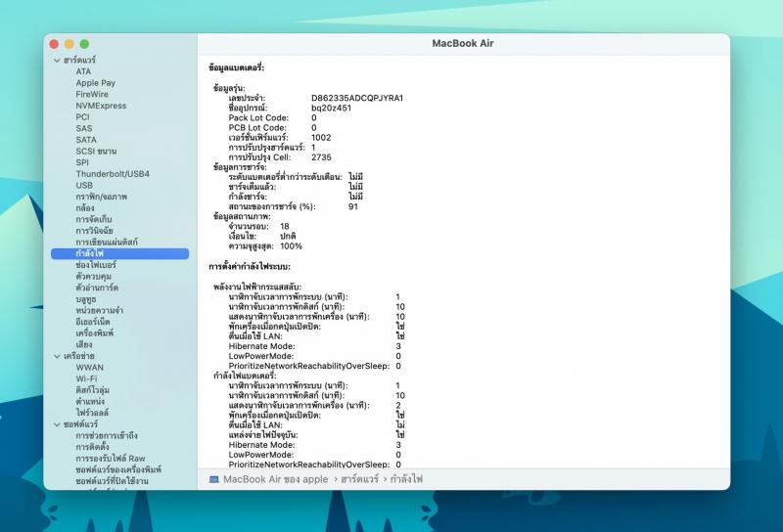Open Thunderbolt/USB4 information
This screenshot has height=532, width=783.
[x=113, y=174]
